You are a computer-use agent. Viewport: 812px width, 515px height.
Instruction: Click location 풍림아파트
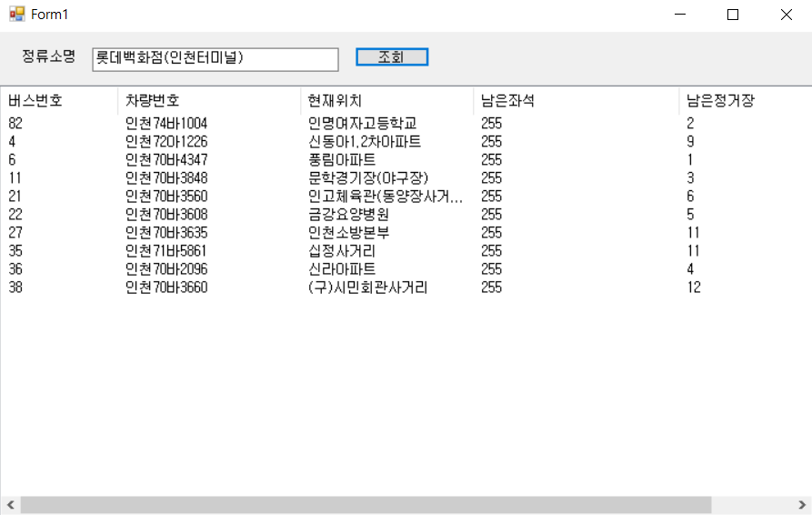[342, 159]
